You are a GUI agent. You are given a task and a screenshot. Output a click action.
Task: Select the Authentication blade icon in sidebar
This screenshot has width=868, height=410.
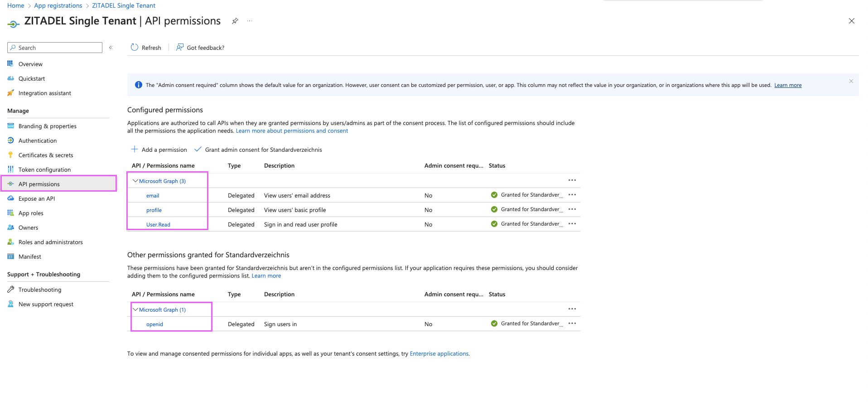pyautogui.click(x=11, y=140)
